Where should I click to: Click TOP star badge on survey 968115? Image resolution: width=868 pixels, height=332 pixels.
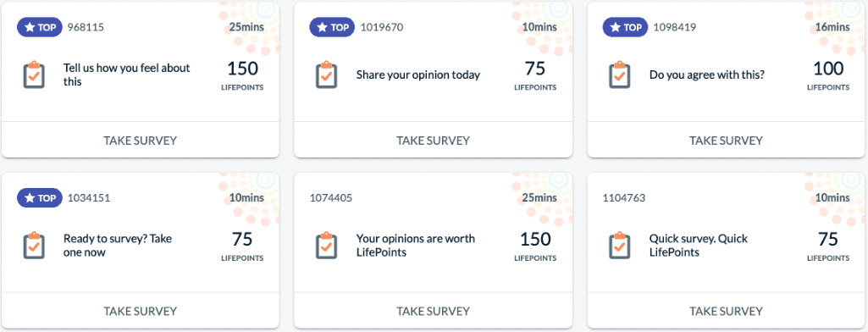click(40, 27)
